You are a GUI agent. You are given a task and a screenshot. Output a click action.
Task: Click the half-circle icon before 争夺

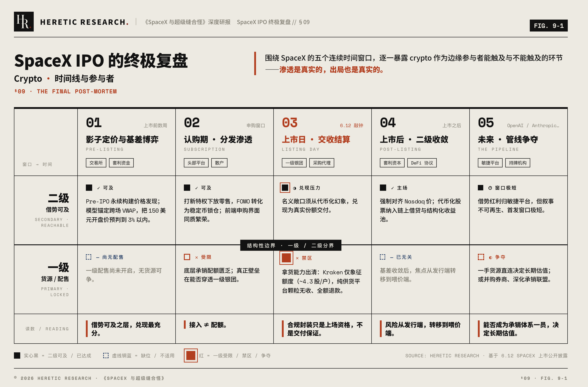491,258
